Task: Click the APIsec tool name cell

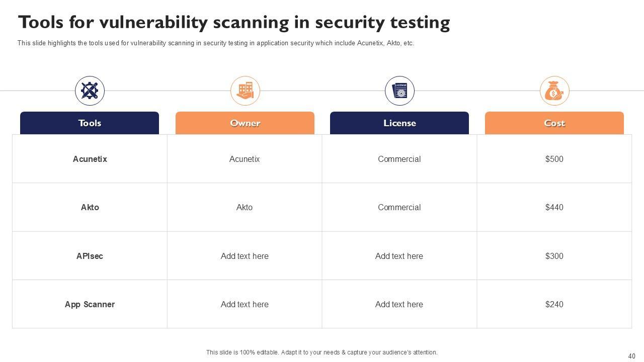Action: point(90,256)
